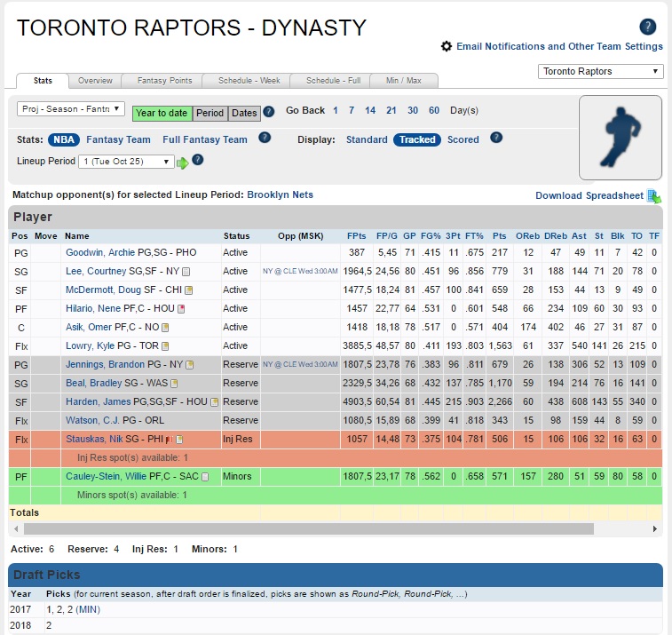Sort by FP/G column header

point(386,236)
